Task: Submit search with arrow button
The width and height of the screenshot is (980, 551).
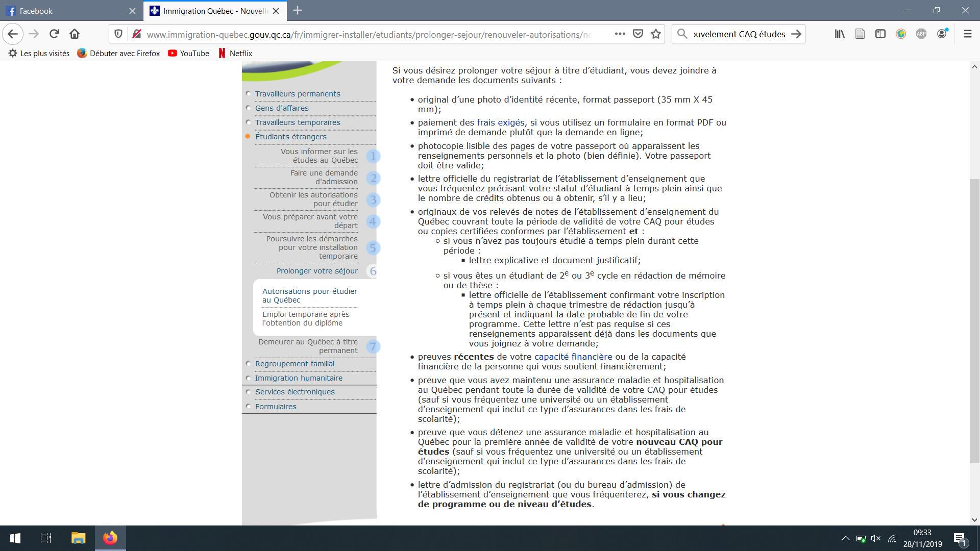Action: pos(796,34)
